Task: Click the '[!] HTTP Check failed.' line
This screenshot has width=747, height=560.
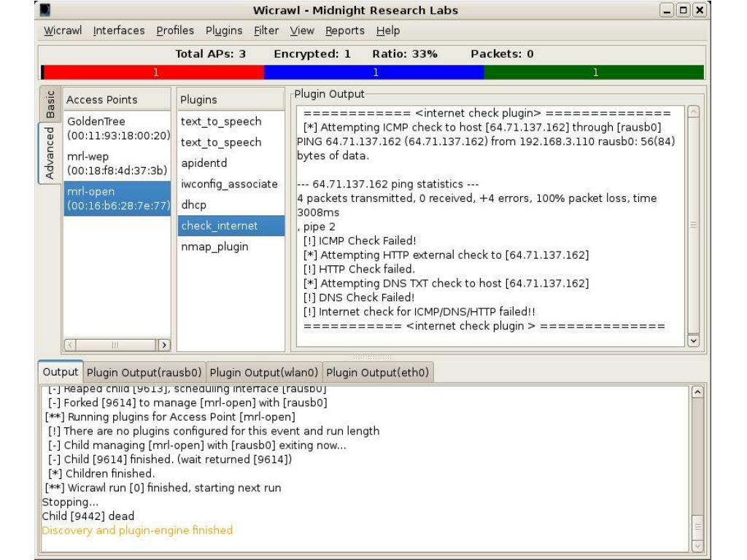Action: 359,269
